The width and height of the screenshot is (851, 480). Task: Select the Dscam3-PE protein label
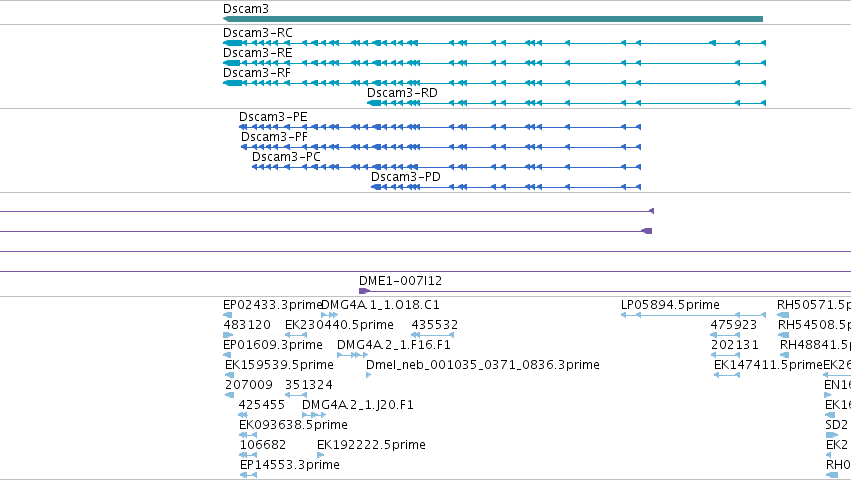[273, 117]
